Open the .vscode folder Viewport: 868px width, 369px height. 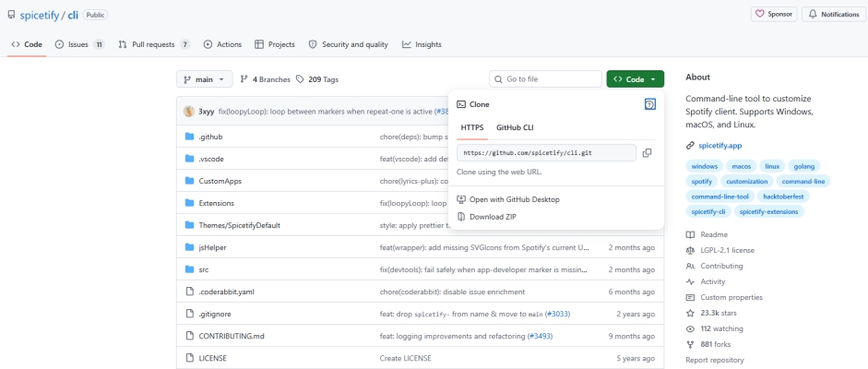[211, 159]
